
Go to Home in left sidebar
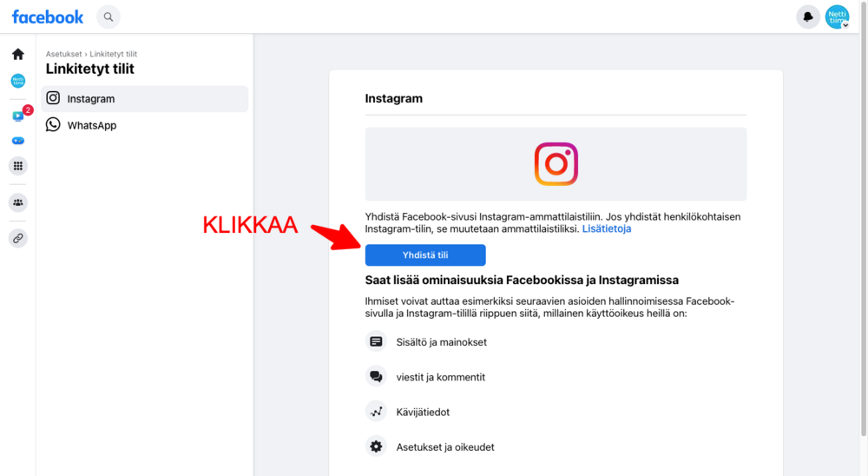point(18,55)
